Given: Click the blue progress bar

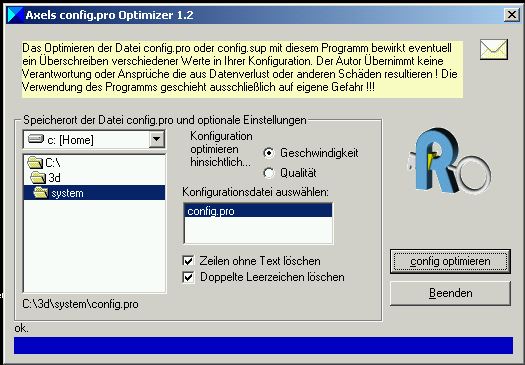Looking at the screenshot, I should click(264, 346).
